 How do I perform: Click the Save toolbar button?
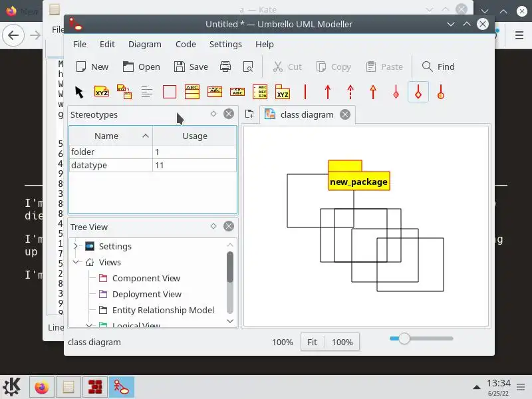coord(191,67)
